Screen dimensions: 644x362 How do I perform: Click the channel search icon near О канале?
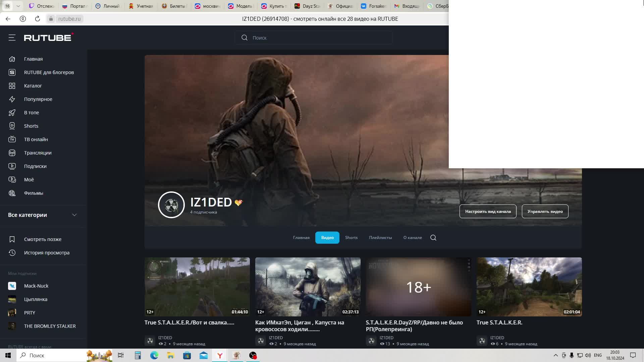(x=433, y=238)
